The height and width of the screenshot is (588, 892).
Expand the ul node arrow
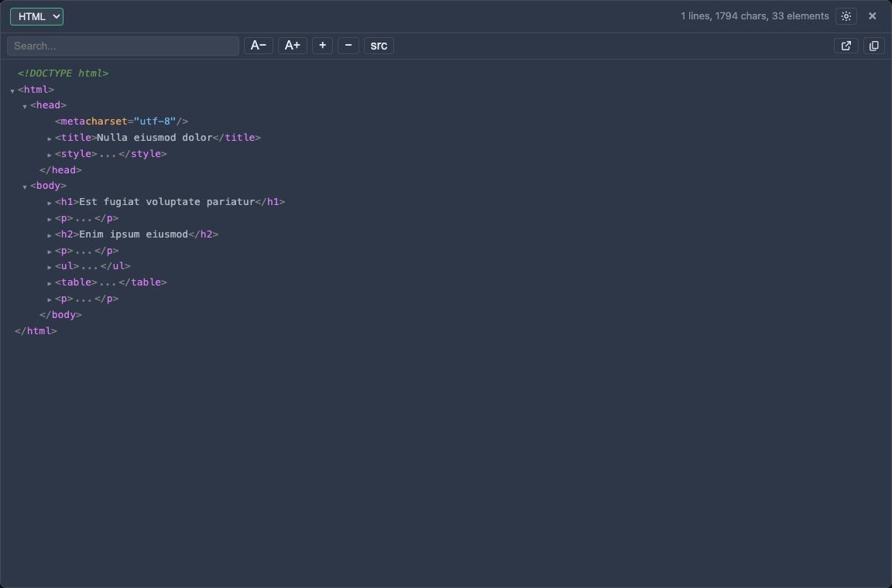point(50,267)
